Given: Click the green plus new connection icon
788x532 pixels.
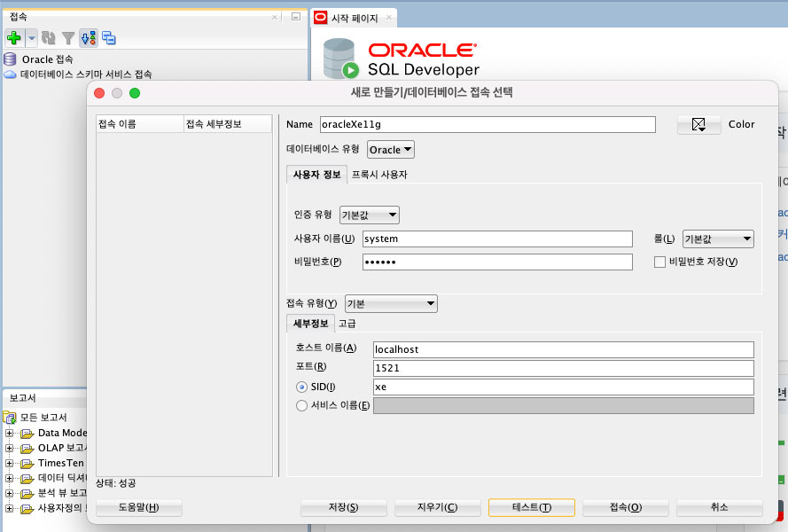Looking at the screenshot, I should [14, 38].
